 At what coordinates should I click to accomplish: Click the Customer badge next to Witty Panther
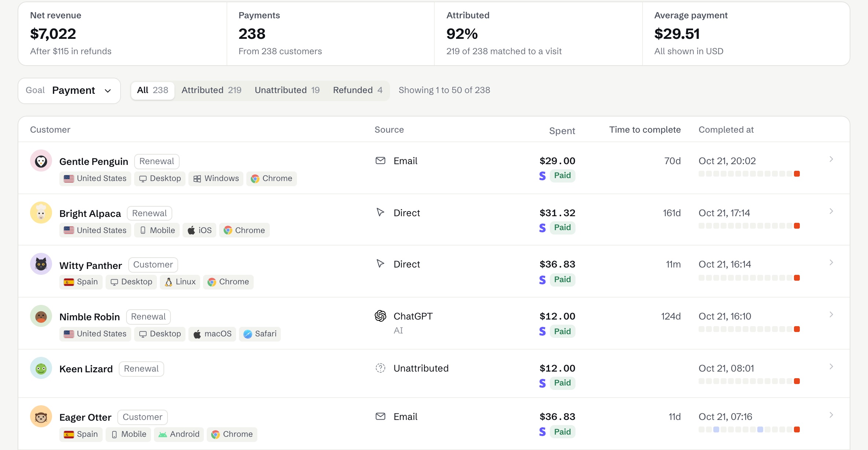tap(153, 265)
